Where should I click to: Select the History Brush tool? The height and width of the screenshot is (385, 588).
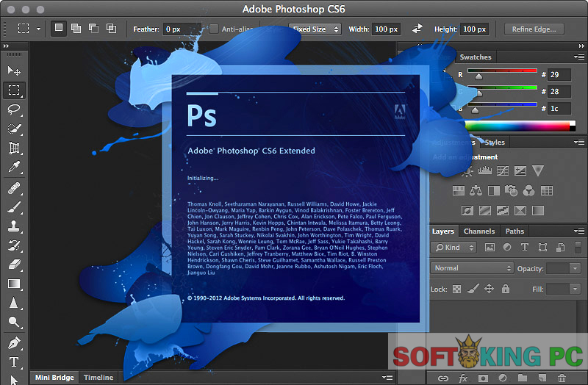(x=14, y=245)
